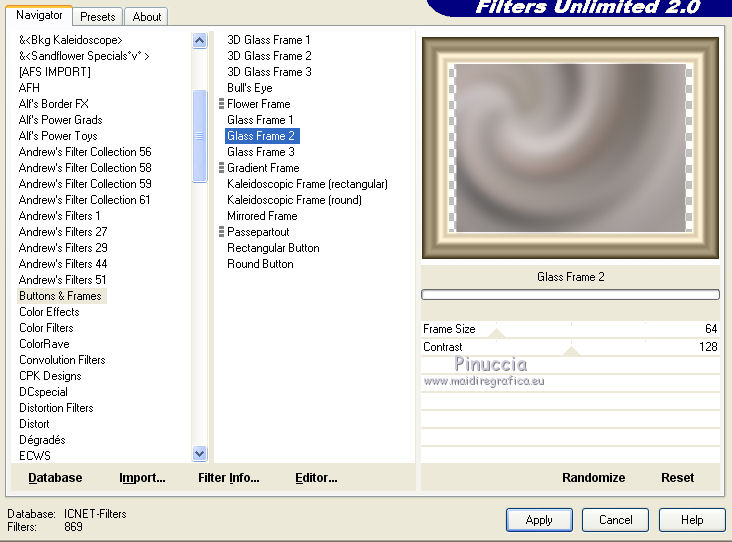Pick the 3D Glass Frame 1 filter
The width and height of the screenshot is (732, 542).
tap(268, 40)
